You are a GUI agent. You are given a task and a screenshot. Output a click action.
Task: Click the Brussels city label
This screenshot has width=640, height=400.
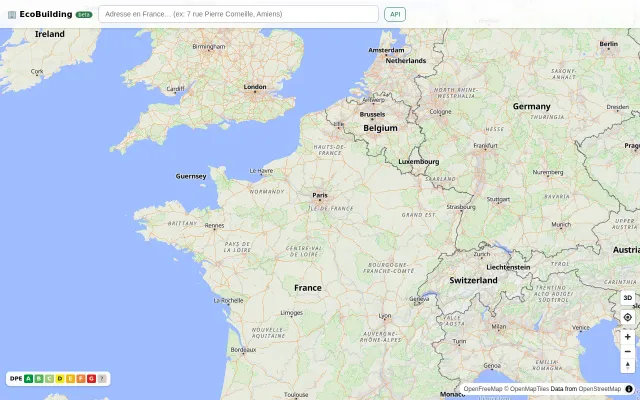click(372, 114)
